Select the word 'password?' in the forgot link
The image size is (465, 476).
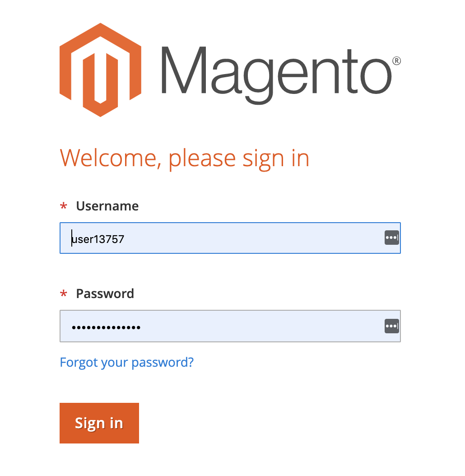[x=163, y=363]
